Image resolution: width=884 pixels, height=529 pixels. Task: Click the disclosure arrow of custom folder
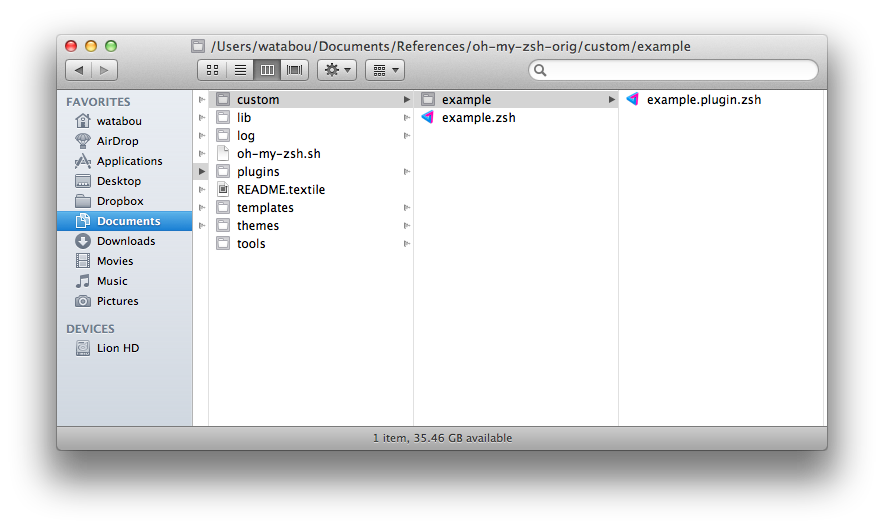406,99
